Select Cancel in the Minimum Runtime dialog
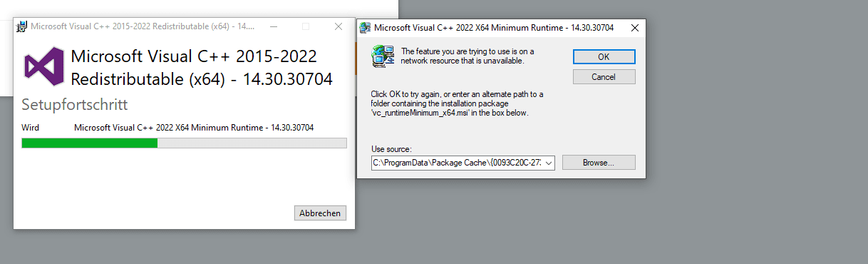The image size is (868, 264). pyautogui.click(x=604, y=76)
